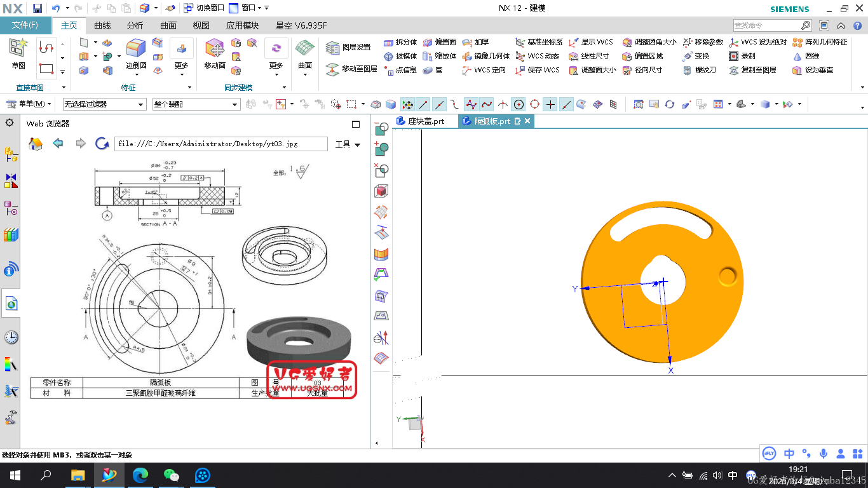Expand the 菜单(M) menu dropdown
This screenshot has height=488, width=868.
pos(28,104)
